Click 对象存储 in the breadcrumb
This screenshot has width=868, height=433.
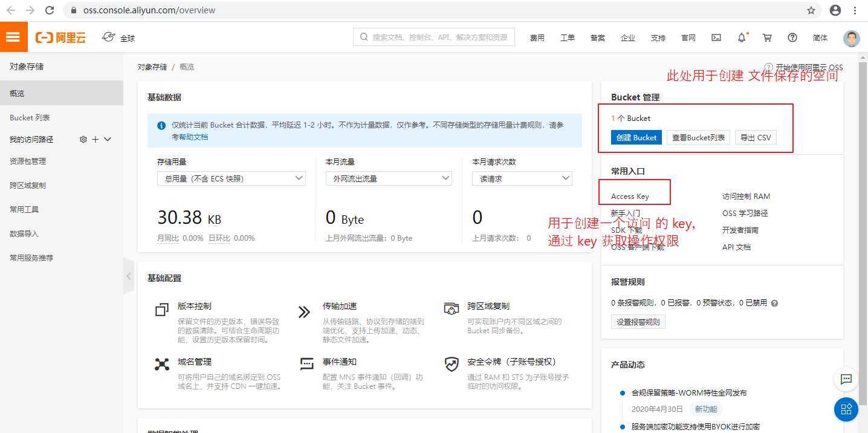(x=152, y=67)
